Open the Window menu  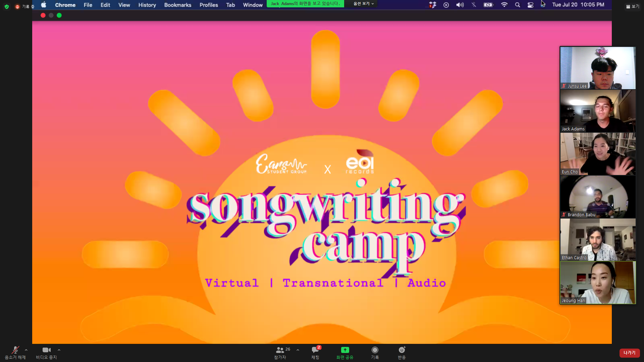coord(253,5)
